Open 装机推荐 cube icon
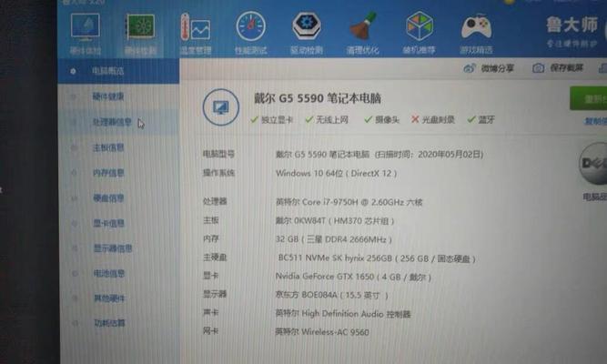Viewport: 607px width, 364px height. (420, 26)
